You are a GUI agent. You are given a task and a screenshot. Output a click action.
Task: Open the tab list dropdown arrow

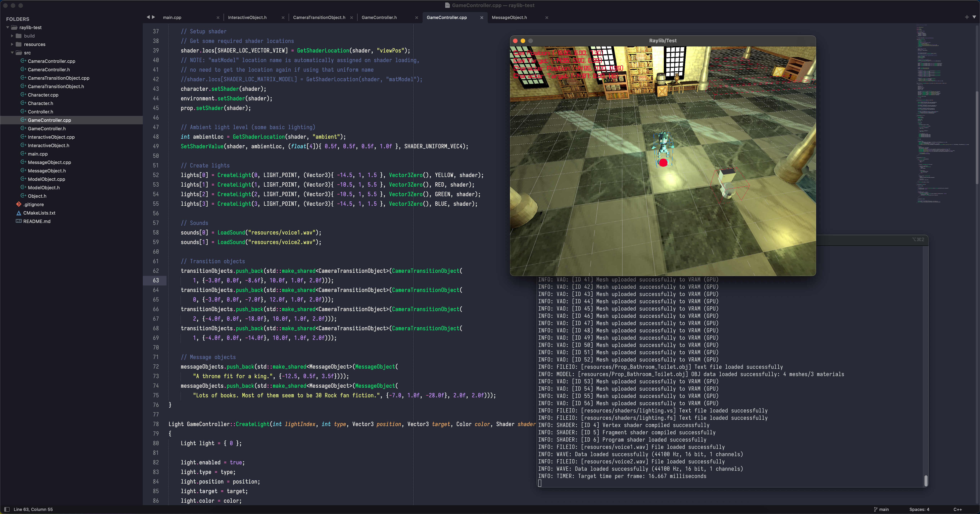coord(974,17)
